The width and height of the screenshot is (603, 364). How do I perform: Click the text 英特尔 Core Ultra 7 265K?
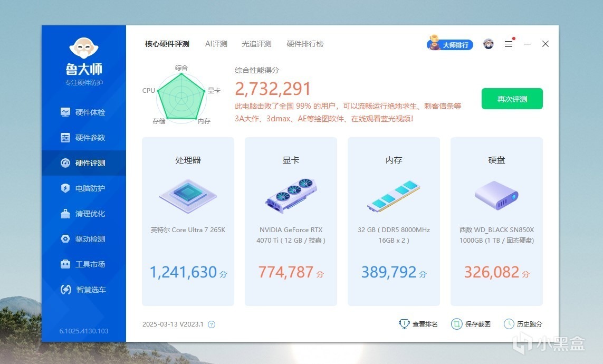[188, 230]
